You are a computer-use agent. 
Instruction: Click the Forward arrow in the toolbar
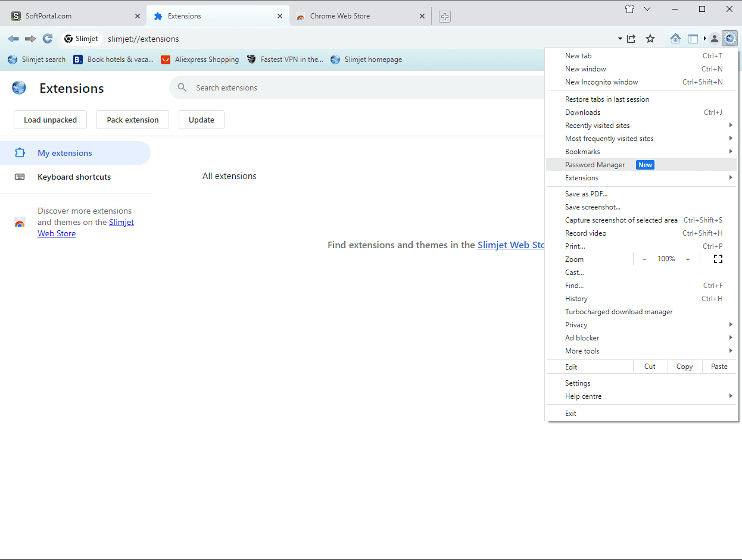[x=30, y=39]
